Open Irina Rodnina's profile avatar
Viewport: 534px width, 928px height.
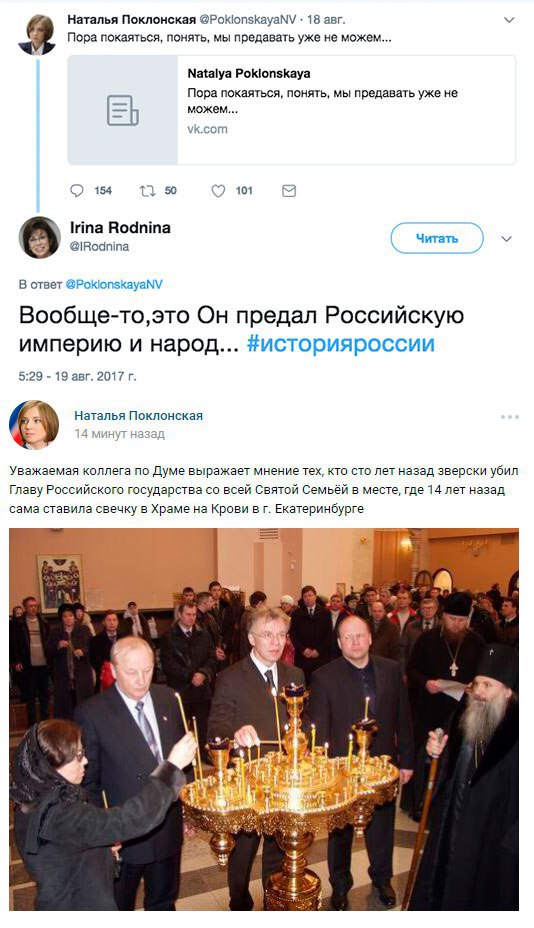point(40,237)
